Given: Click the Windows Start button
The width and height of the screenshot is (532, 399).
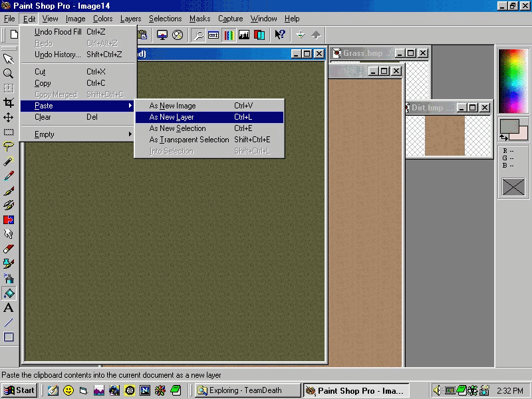Looking at the screenshot, I should 19,390.
